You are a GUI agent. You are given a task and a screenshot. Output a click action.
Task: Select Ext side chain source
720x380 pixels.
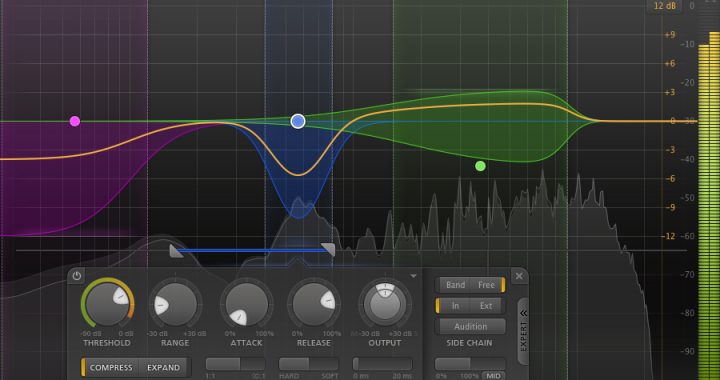tap(486, 306)
